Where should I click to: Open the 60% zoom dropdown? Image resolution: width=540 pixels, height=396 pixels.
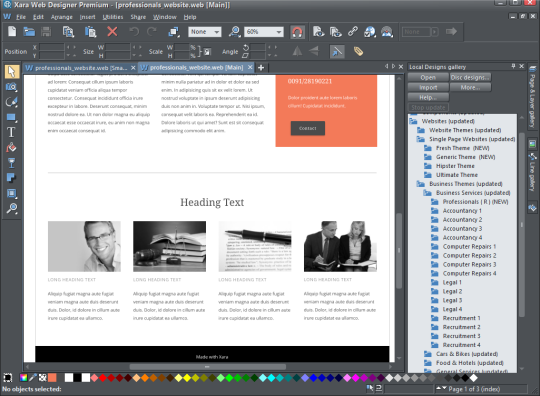264,32
